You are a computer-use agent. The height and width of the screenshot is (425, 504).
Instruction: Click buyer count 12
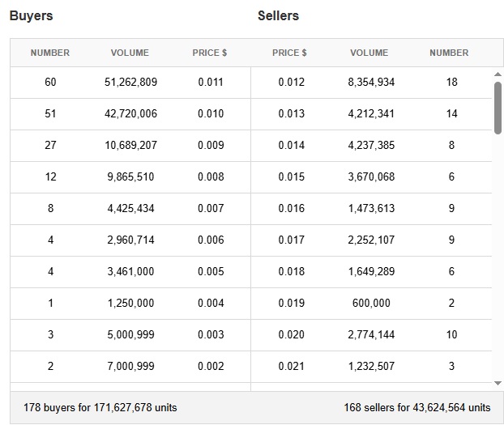click(x=50, y=176)
